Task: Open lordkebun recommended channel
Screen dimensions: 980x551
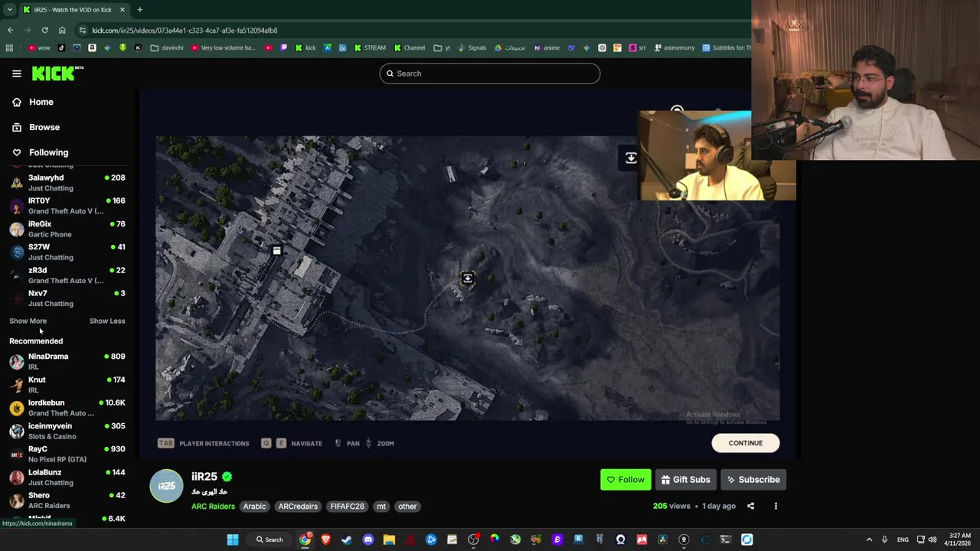Action: click(x=67, y=408)
